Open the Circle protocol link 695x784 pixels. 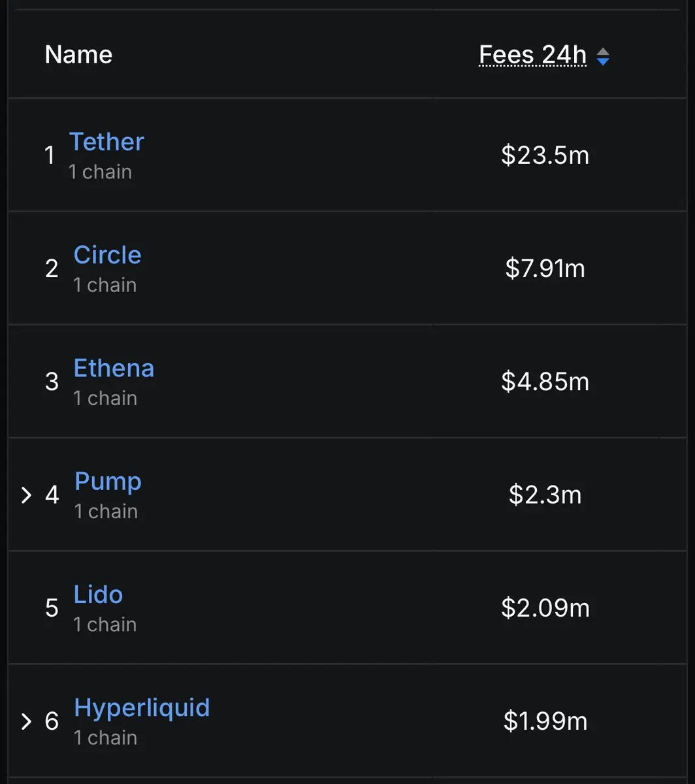[107, 255]
